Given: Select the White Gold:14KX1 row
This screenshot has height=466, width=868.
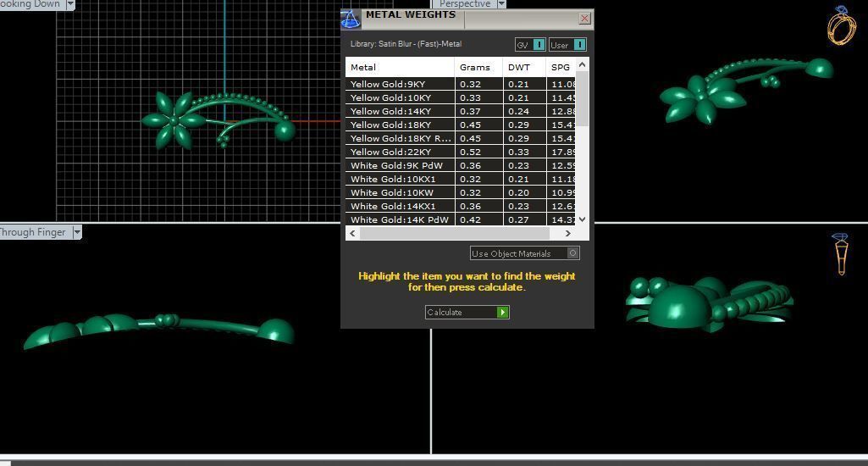Looking at the screenshot, I should tap(461, 206).
